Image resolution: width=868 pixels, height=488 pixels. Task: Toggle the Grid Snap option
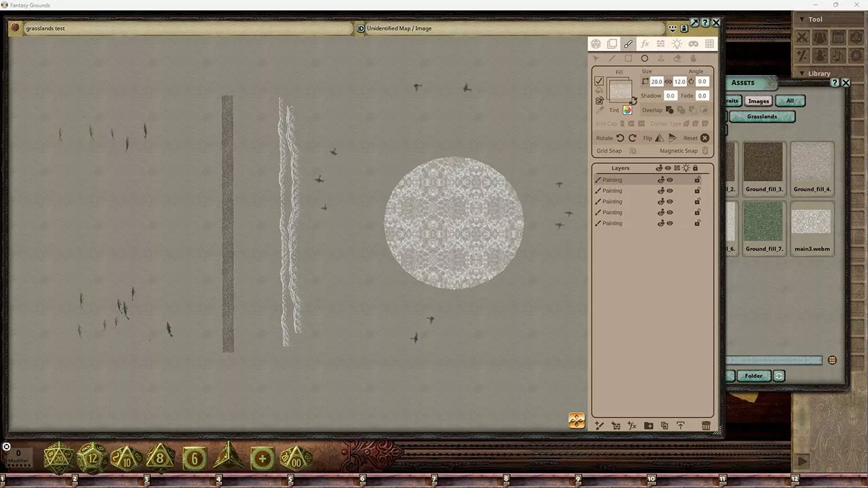pos(633,151)
